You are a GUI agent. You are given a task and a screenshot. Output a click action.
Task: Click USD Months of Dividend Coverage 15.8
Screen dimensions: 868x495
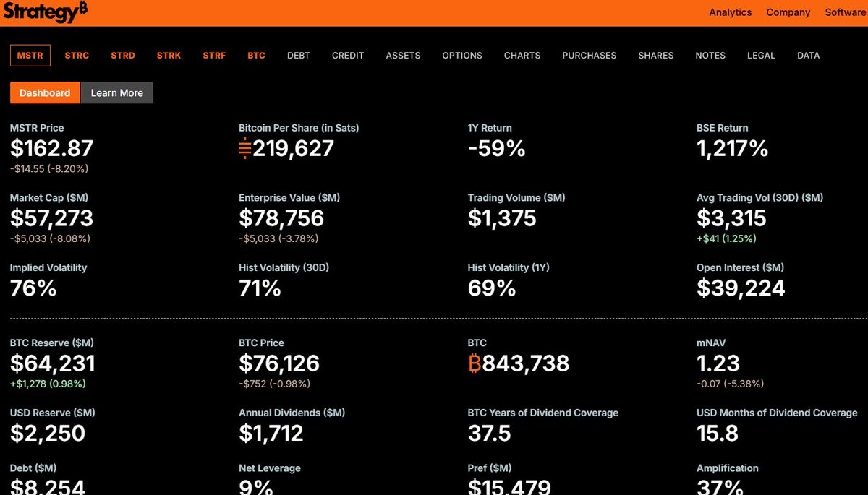click(718, 434)
